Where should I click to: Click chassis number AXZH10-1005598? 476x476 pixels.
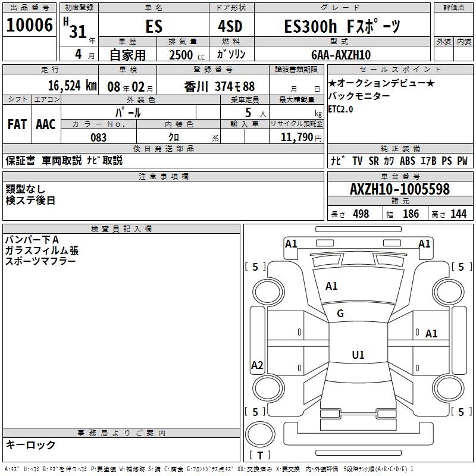pyautogui.click(x=400, y=189)
